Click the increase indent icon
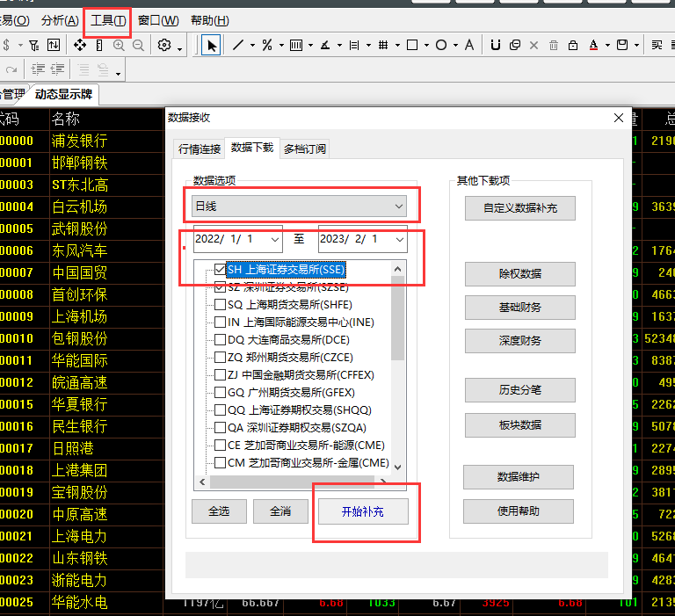Image resolution: width=675 pixels, height=616 pixels. 38,69
